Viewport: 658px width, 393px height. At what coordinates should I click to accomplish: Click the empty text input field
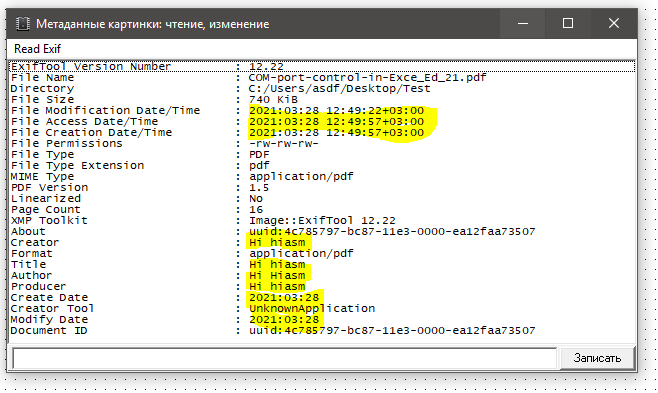point(285,358)
